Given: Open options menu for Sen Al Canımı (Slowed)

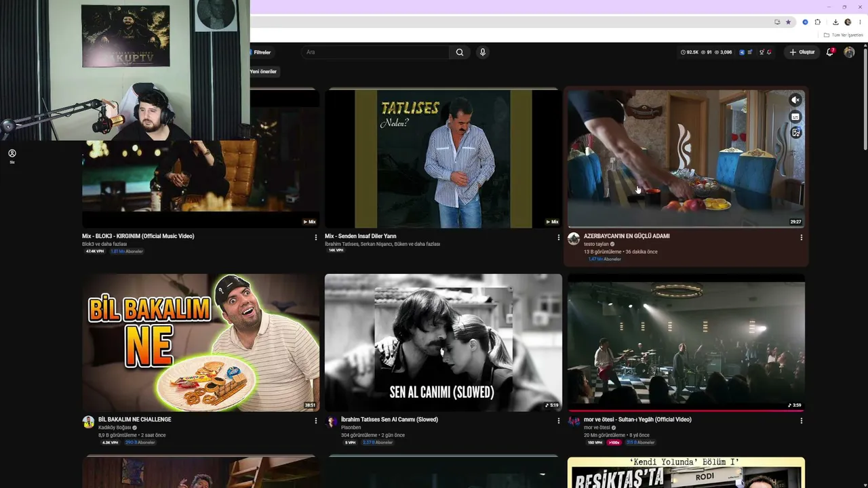Looking at the screenshot, I should coord(559,421).
